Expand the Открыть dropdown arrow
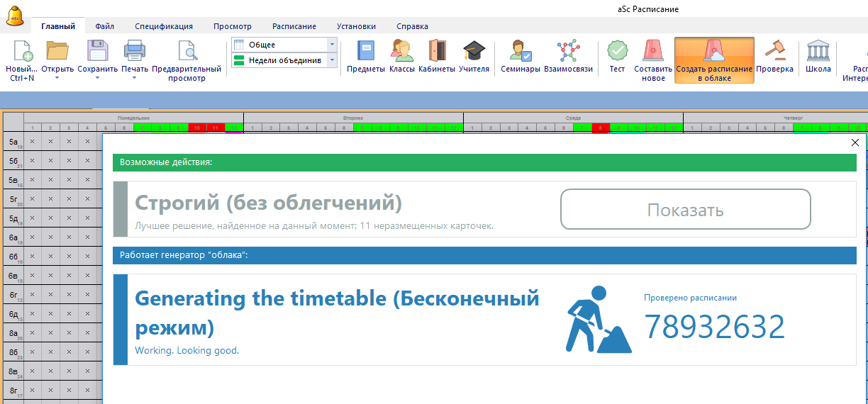Screen dimensions: 868x404 pyautogui.click(x=57, y=78)
